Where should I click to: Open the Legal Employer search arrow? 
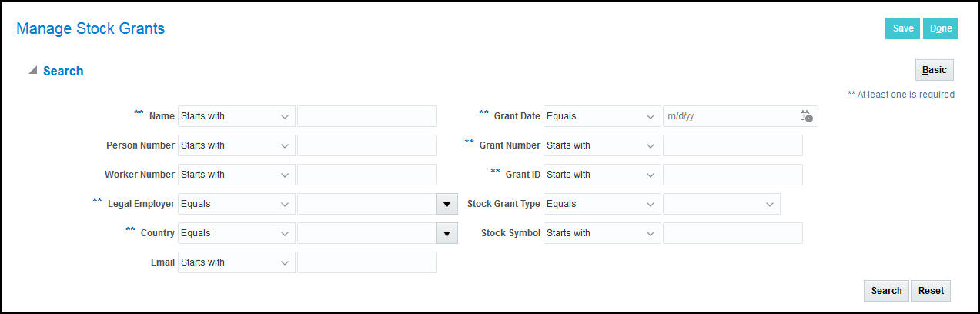coord(447,204)
